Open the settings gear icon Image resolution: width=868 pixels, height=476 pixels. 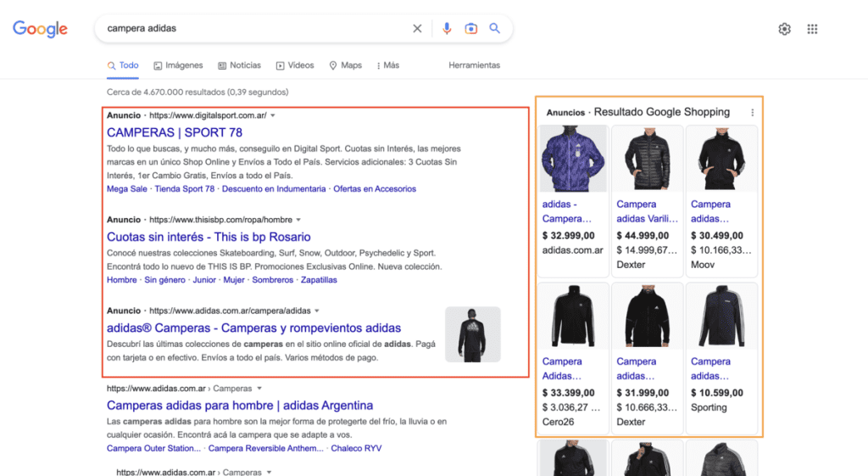pyautogui.click(x=784, y=29)
